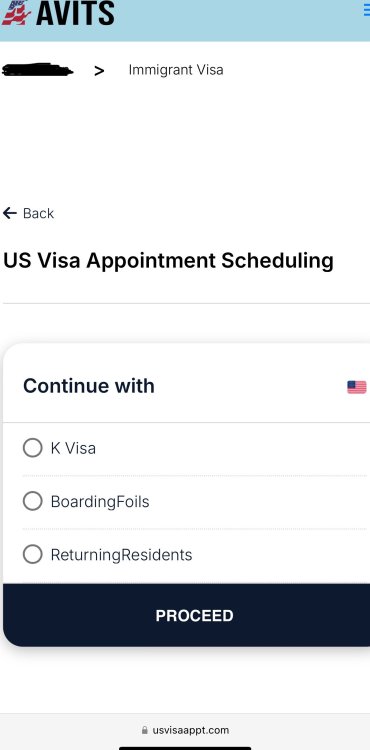Click the ReturningResidents label text
The width and height of the screenshot is (370, 750).
point(121,555)
